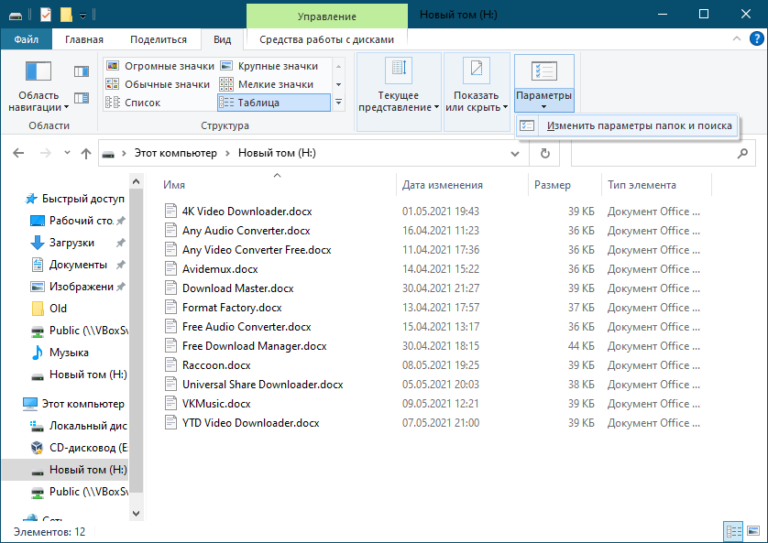
Task: Select file YTD Video Downloader.docx
Action: click(250, 423)
